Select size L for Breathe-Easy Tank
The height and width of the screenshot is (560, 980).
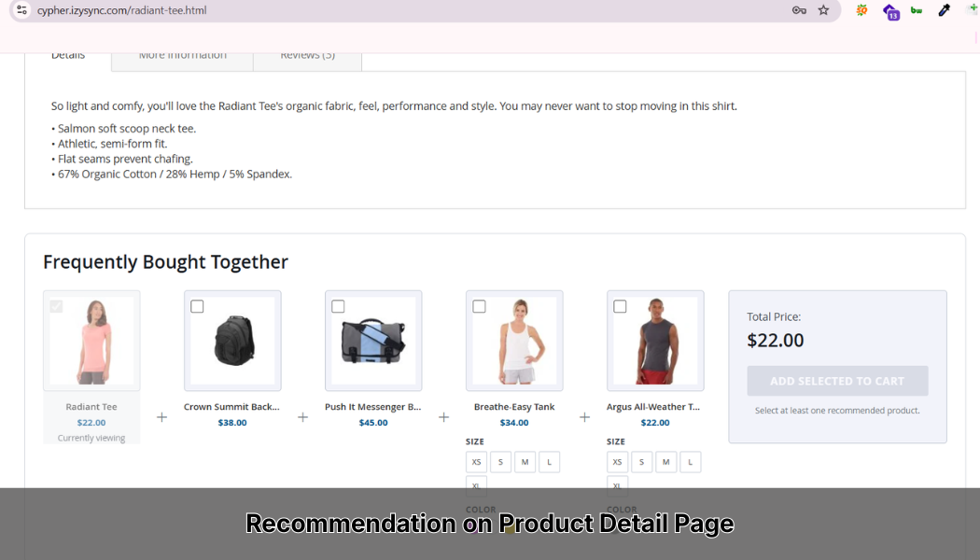pyautogui.click(x=550, y=462)
